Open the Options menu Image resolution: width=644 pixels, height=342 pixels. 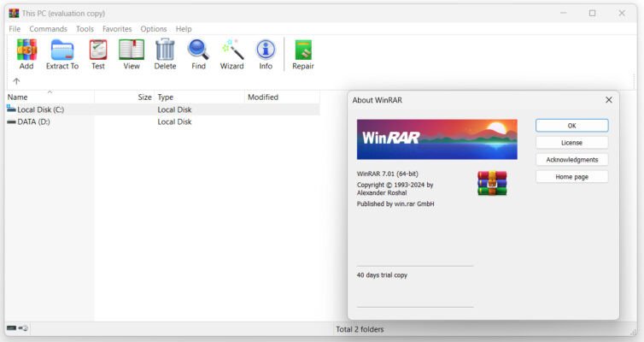tap(154, 29)
